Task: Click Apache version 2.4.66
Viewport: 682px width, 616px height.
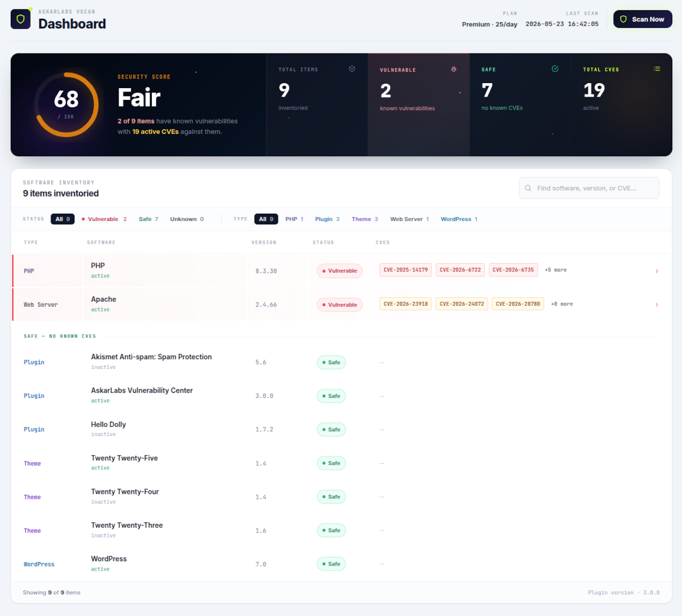Action: (x=266, y=305)
